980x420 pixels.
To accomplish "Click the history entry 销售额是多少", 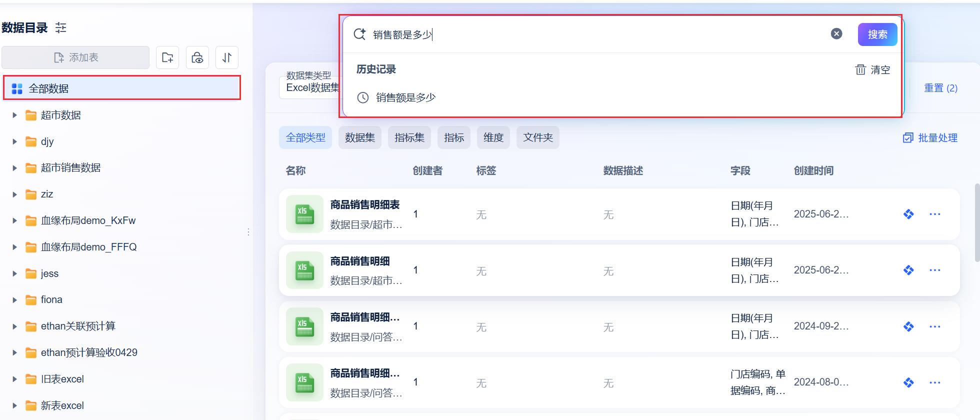I will (x=405, y=97).
